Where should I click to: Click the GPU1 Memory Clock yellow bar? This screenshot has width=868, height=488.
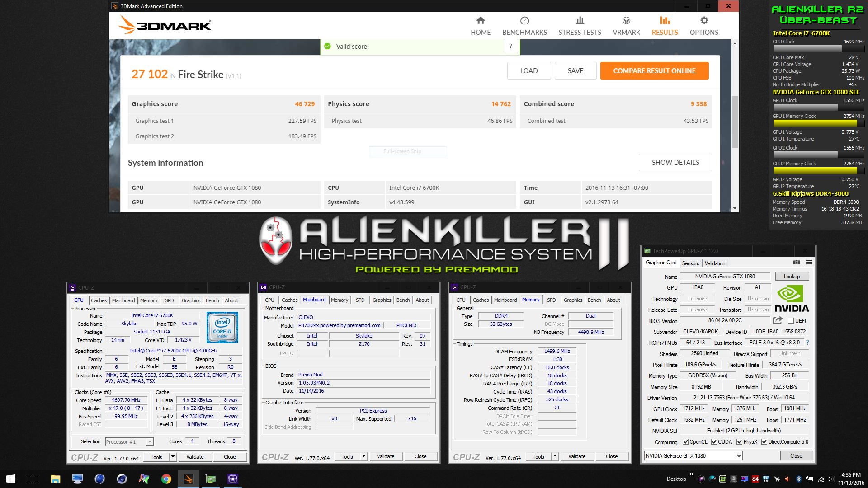point(818,123)
